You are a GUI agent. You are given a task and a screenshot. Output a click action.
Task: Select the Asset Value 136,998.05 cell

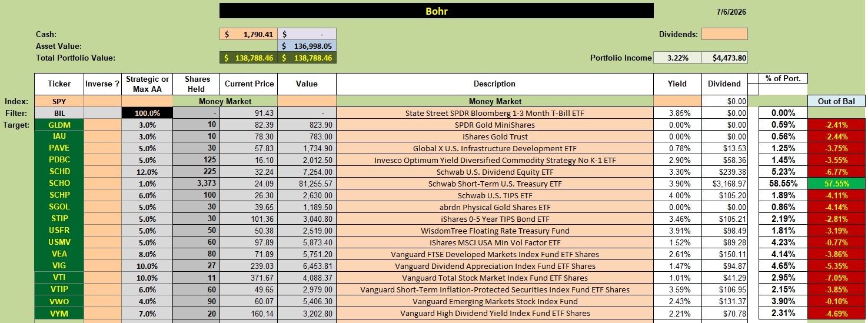307,46
